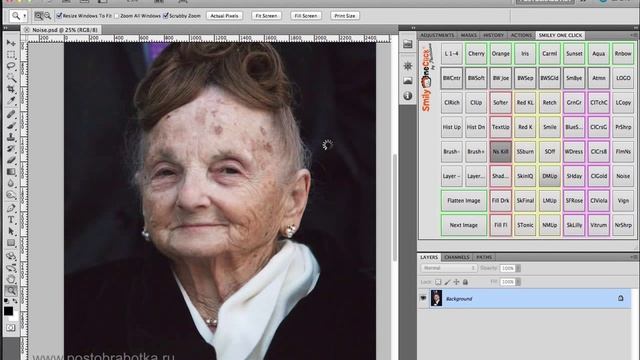This screenshot has height=360, width=640.
Task: Select the Rectangle shape tool
Action: pyautogui.click(x=11, y=243)
